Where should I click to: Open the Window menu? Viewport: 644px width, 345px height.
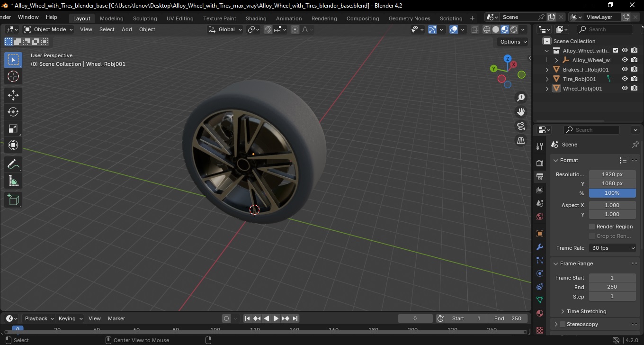[x=28, y=17]
